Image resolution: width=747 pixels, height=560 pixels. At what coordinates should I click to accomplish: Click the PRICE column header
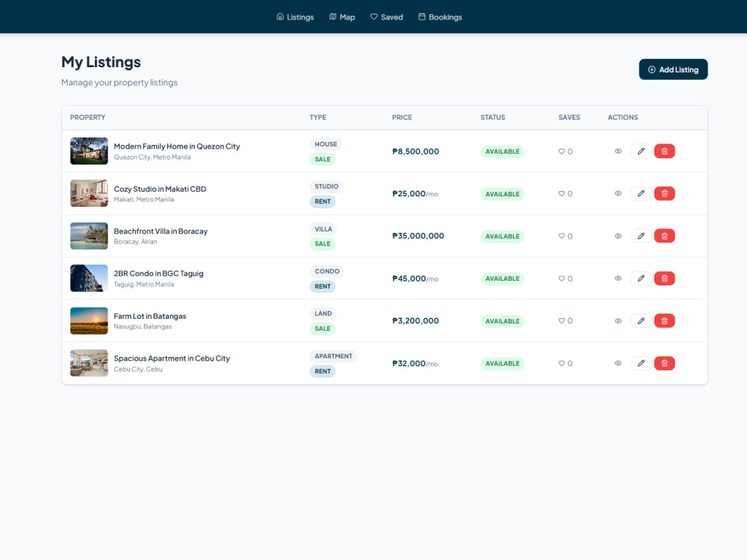click(x=402, y=118)
